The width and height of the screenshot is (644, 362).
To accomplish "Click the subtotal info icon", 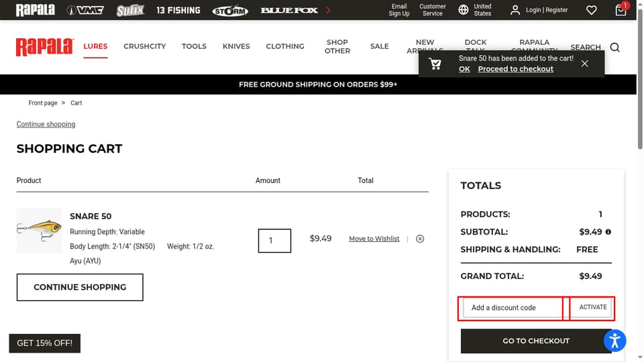I will click(x=608, y=232).
